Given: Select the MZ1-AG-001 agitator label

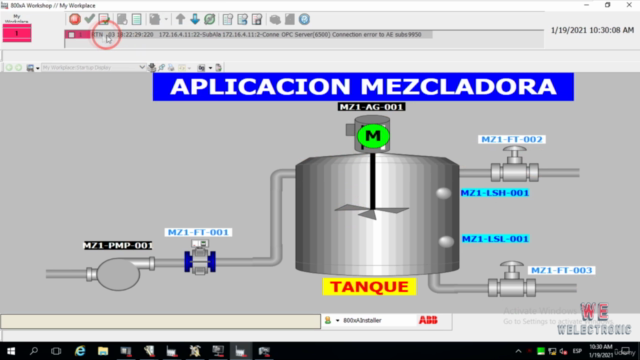Looking at the screenshot, I should point(371,107).
